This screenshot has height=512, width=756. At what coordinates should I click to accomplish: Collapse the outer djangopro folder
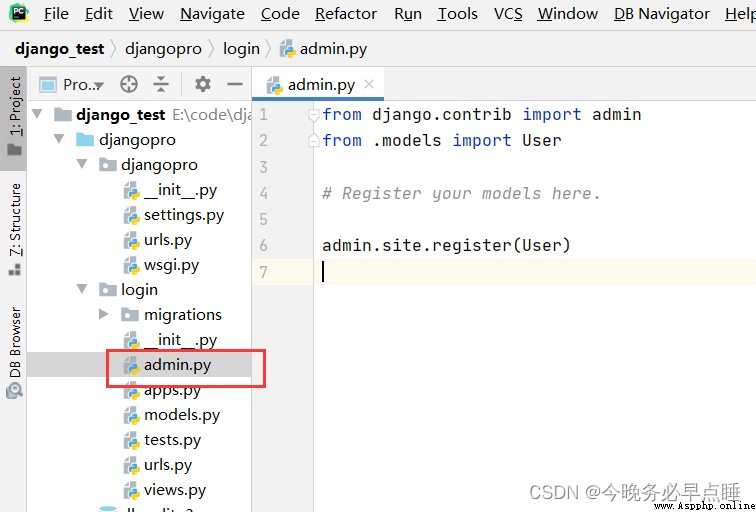coord(59,139)
